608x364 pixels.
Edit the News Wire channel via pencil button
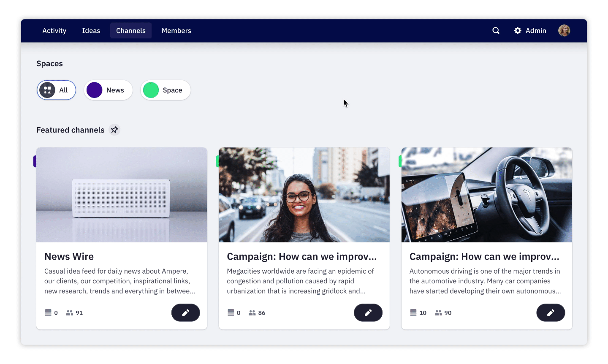(185, 312)
